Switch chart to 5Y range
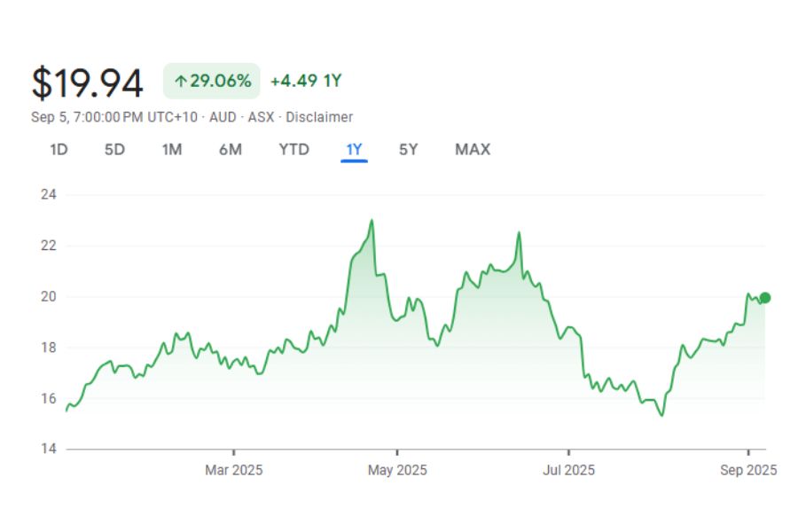The height and width of the screenshot is (532, 798). 408,149
